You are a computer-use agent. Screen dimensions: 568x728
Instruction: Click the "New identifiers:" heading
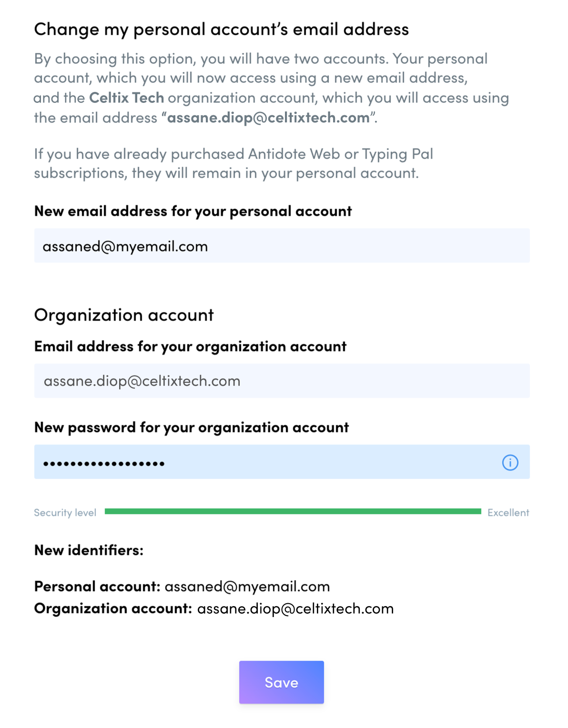[x=89, y=550]
